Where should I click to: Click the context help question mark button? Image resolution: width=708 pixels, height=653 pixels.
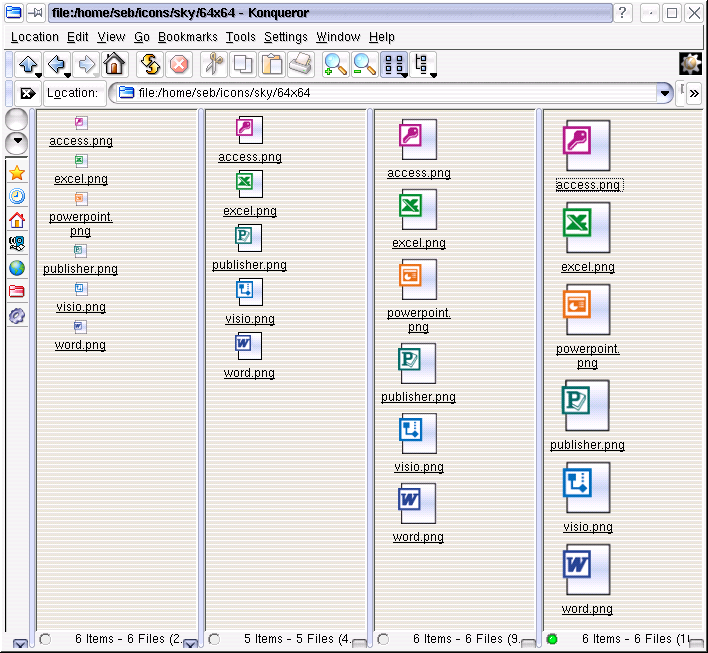pyautogui.click(x=623, y=13)
